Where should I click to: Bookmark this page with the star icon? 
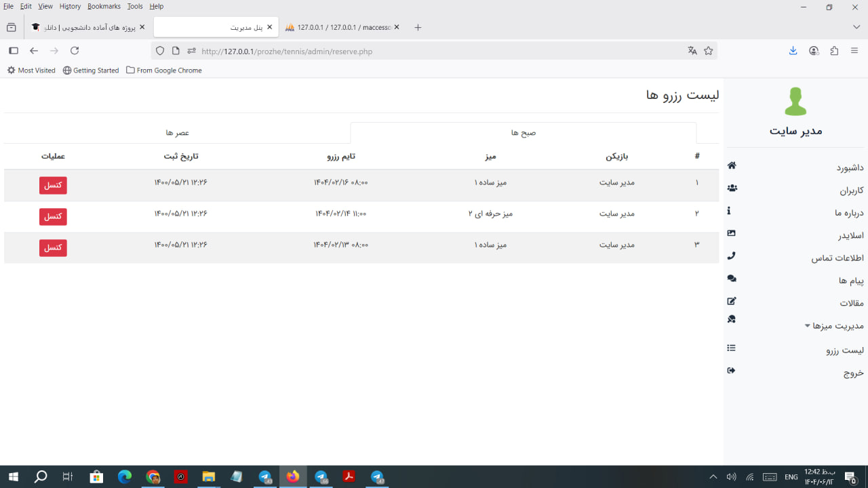click(709, 51)
